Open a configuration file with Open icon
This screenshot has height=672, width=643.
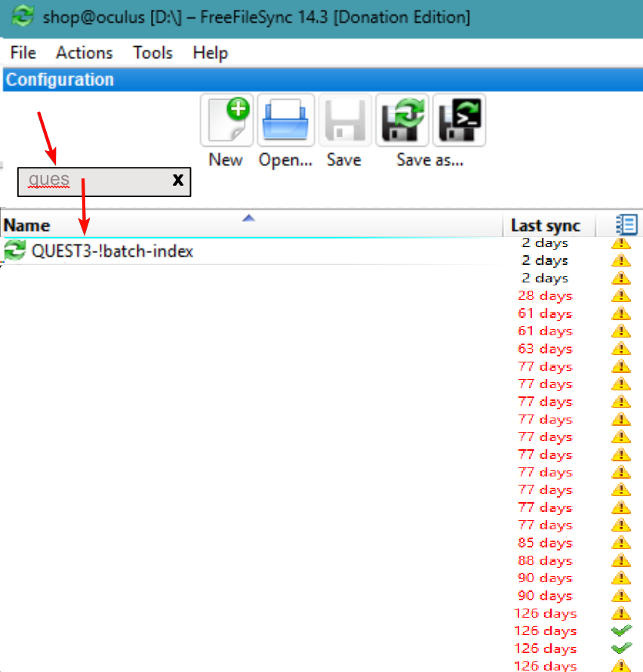pyautogui.click(x=286, y=120)
